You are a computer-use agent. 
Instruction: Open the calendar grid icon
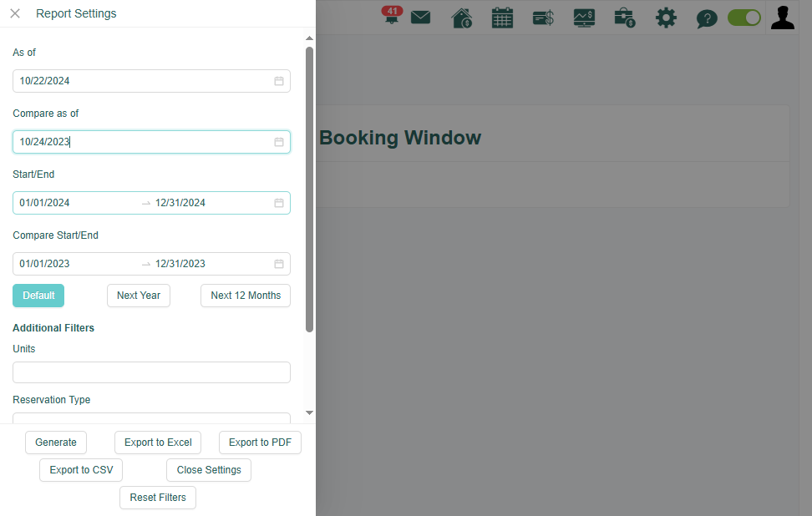pyautogui.click(x=502, y=18)
